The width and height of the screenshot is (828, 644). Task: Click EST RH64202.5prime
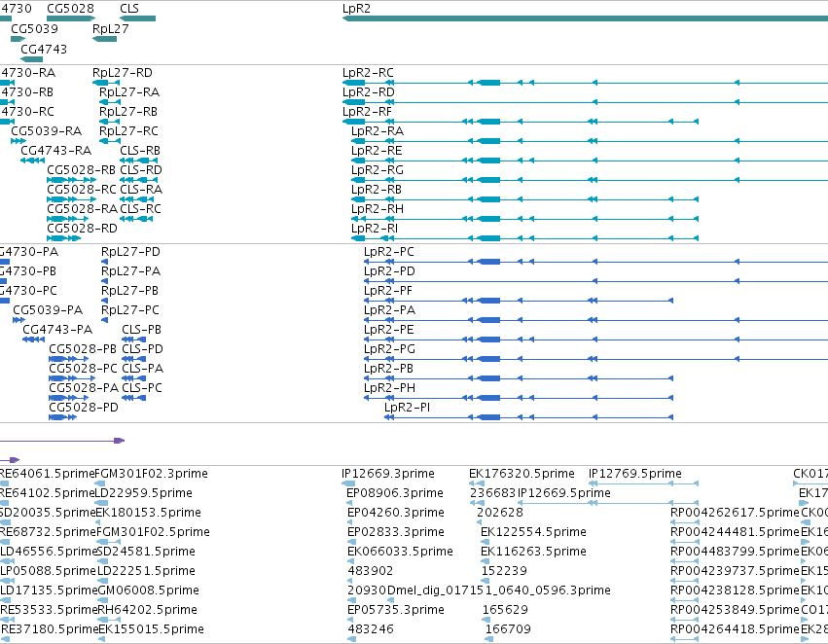(147, 610)
